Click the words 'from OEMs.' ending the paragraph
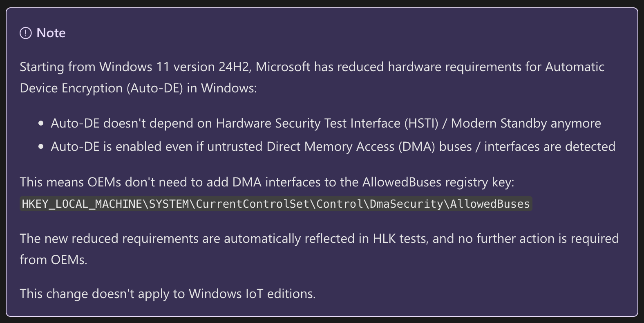Screen dimensions: 644x323 point(54,260)
